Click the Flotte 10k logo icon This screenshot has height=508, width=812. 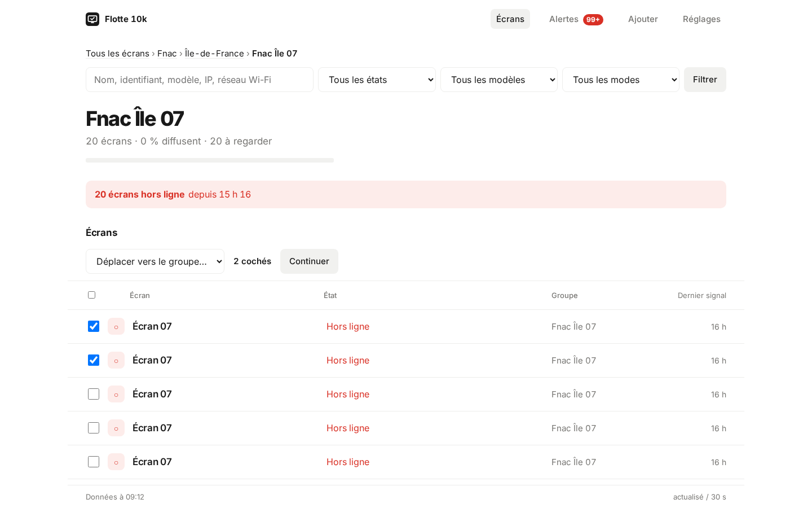pyautogui.click(x=92, y=19)
